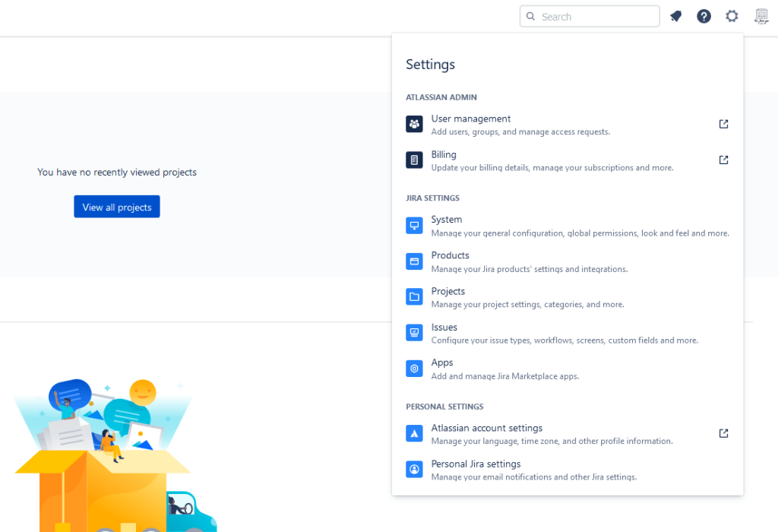
Task: Click the Products icon
Action: coord(414,261)
